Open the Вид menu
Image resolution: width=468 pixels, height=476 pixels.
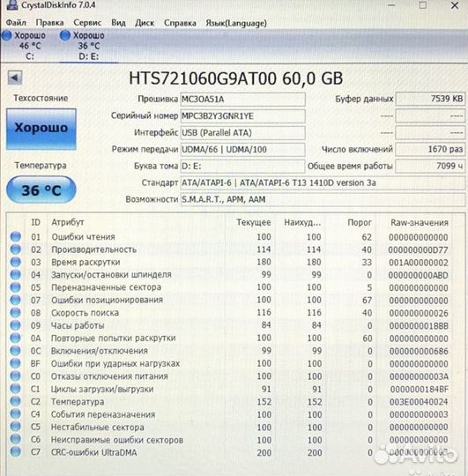coord(118,23)
